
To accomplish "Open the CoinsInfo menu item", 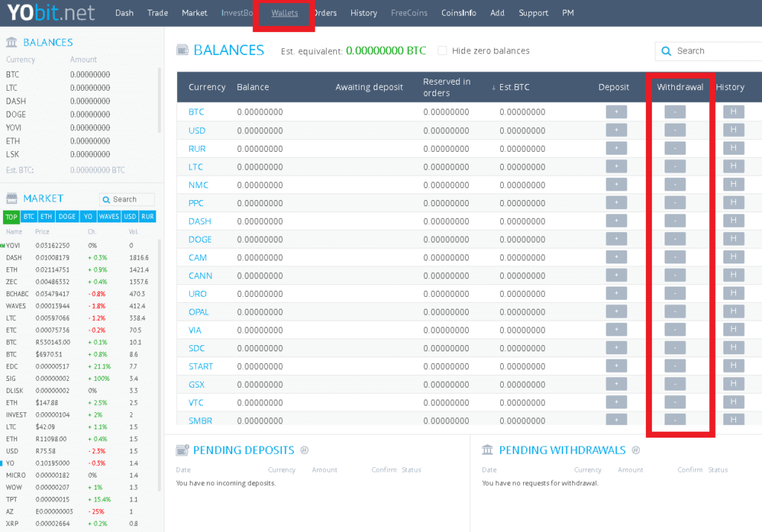I will (458, 13).
